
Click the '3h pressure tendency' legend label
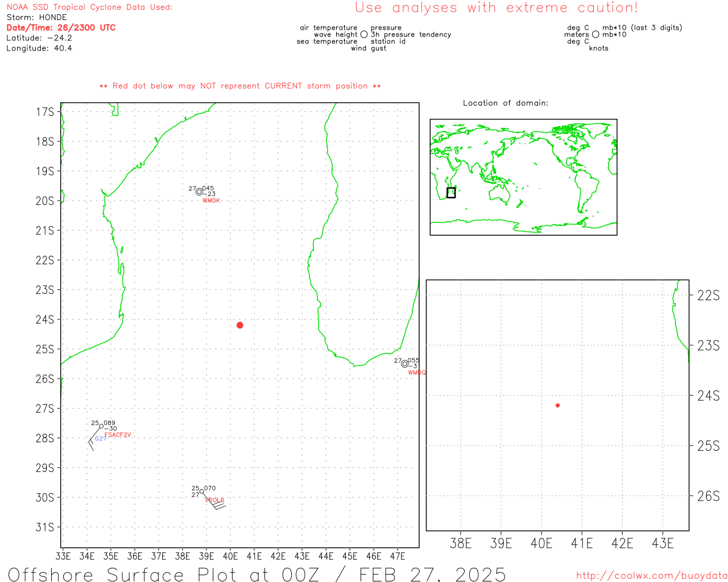click(411, 35)
